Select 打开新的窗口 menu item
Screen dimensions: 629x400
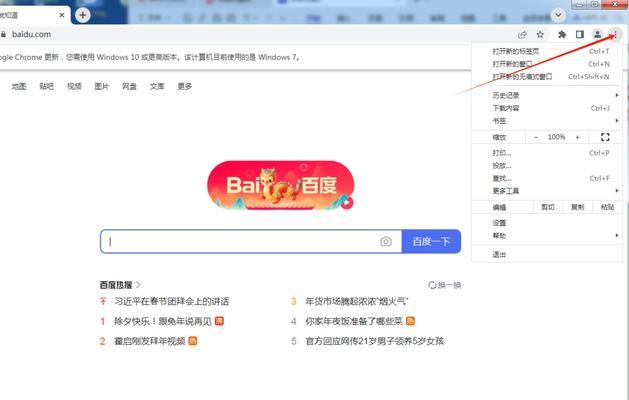pos(547,64)
